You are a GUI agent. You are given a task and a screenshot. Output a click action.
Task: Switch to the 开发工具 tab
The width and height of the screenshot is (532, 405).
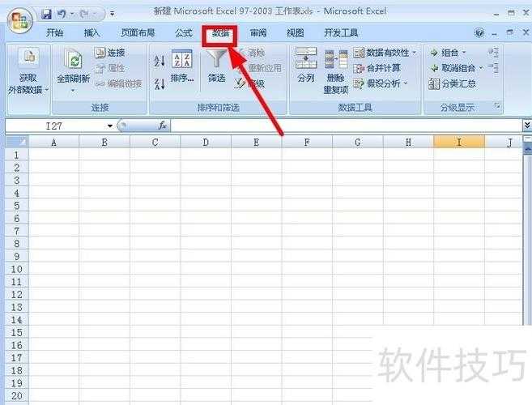341,32
